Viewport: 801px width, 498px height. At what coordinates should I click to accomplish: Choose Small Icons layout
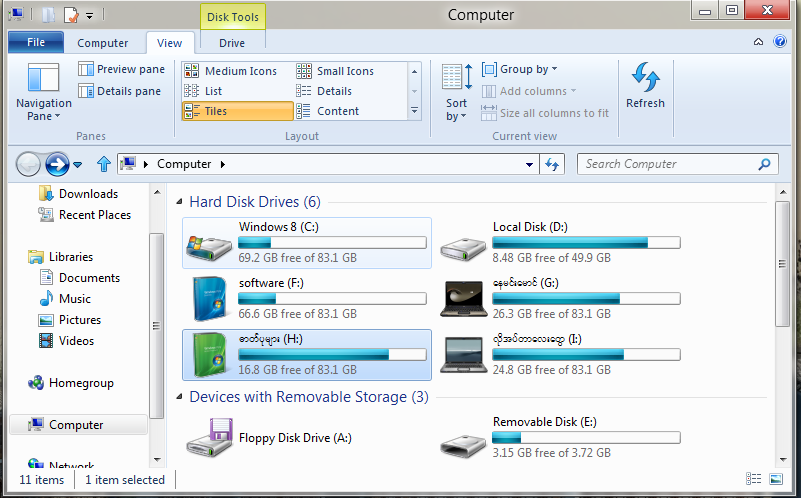(x=335, y=71)
